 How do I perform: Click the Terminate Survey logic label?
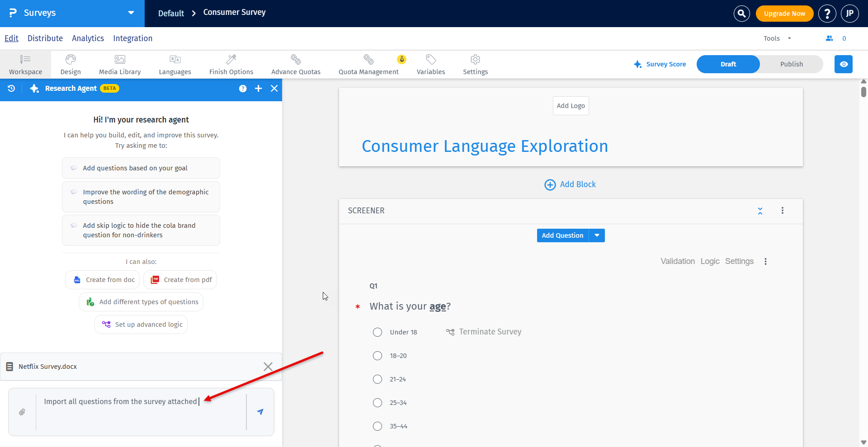490,332
